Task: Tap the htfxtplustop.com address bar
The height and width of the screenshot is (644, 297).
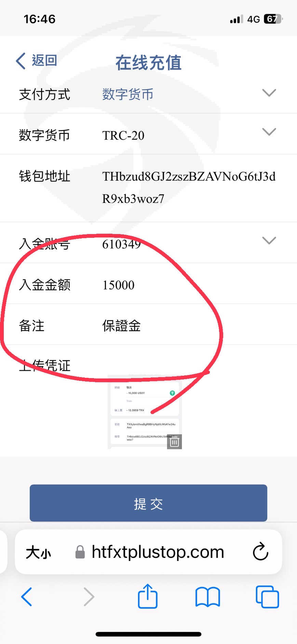Action: click(158, 552)
